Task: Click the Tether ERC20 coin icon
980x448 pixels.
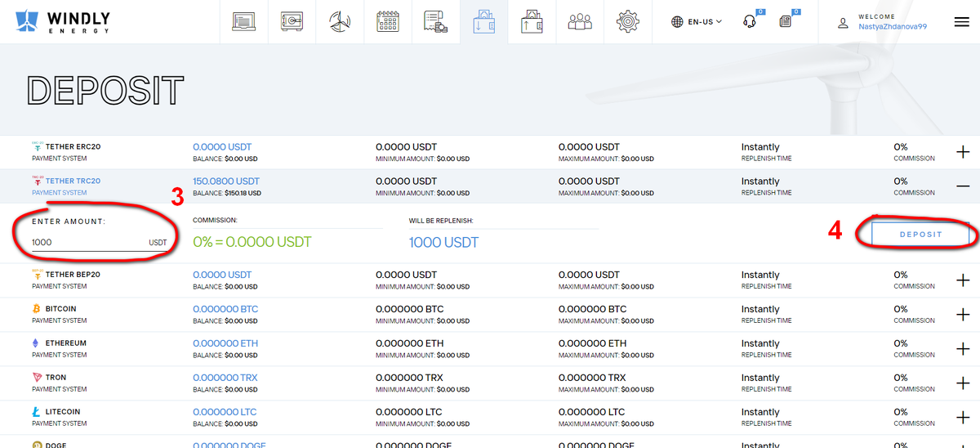Action: click(37, 146)
